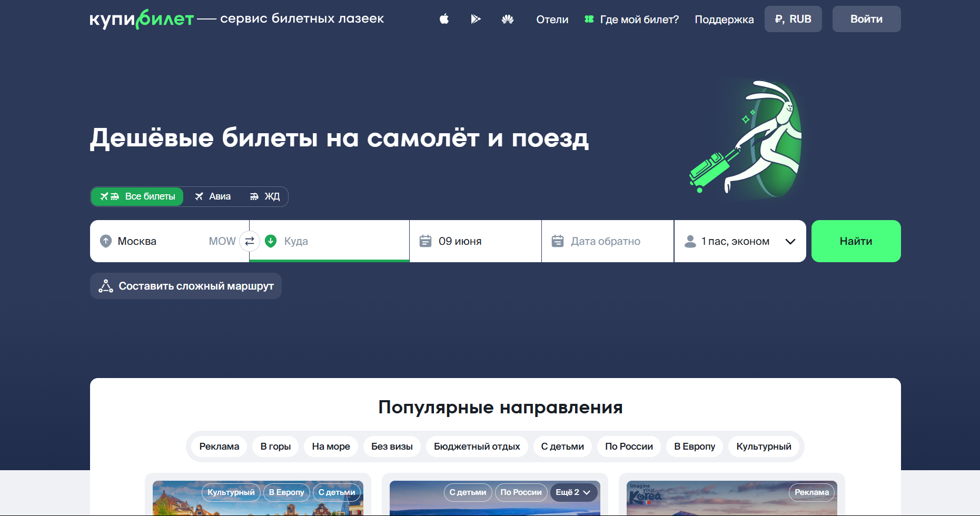Click the green Найти search button

(856, 241)
